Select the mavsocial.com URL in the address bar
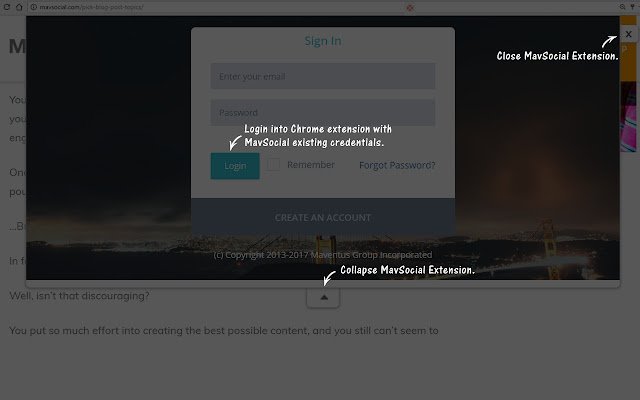Screen dimensions: 640x400 click(x=91, y=7)
